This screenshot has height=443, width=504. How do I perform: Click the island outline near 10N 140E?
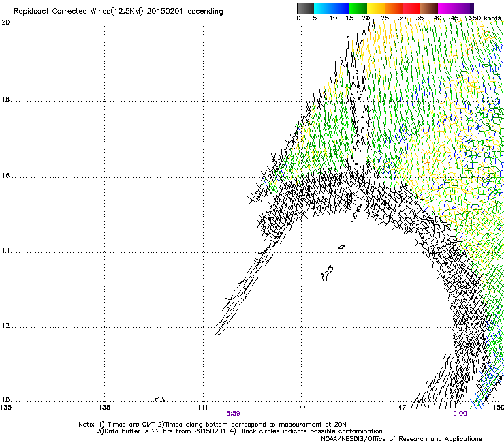click(160, 399)
